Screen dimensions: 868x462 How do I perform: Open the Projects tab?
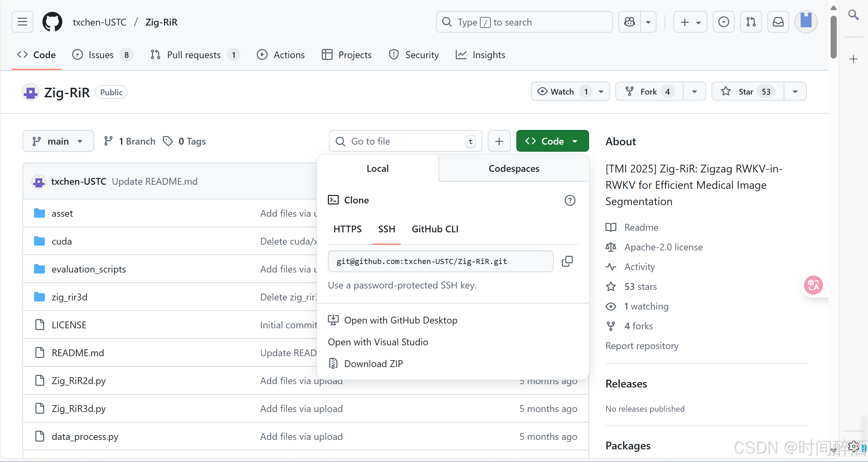347,55
